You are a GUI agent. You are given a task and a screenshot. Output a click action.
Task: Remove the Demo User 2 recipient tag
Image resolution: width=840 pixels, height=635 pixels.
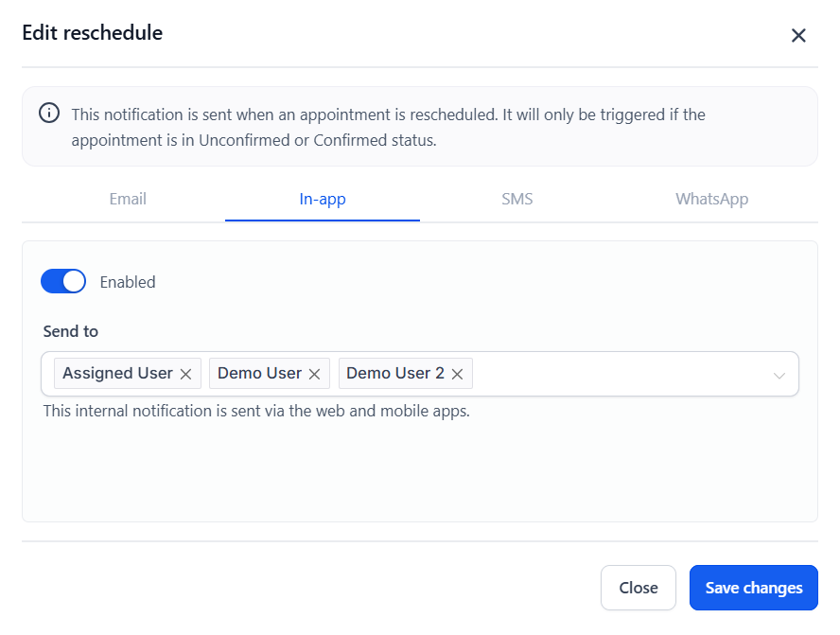click(457, 374)
